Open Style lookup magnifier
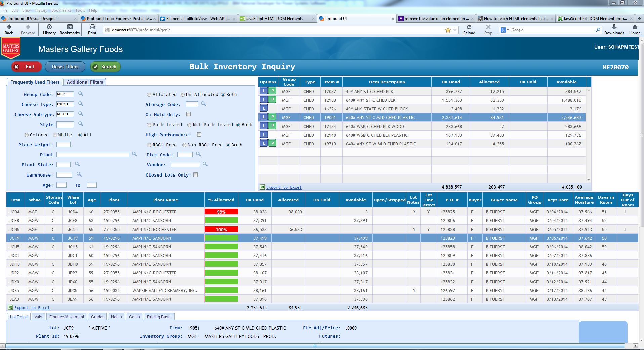 coord(81,124)
